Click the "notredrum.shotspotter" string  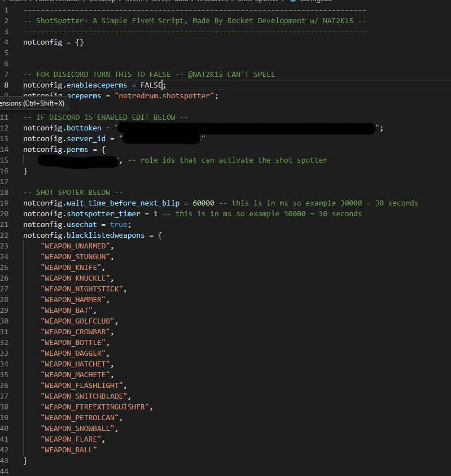166,95
